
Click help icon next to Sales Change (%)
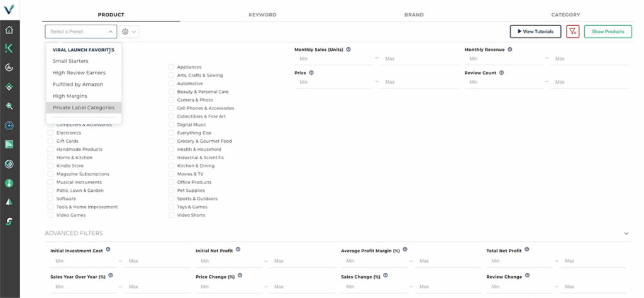(x=386, y=275)
